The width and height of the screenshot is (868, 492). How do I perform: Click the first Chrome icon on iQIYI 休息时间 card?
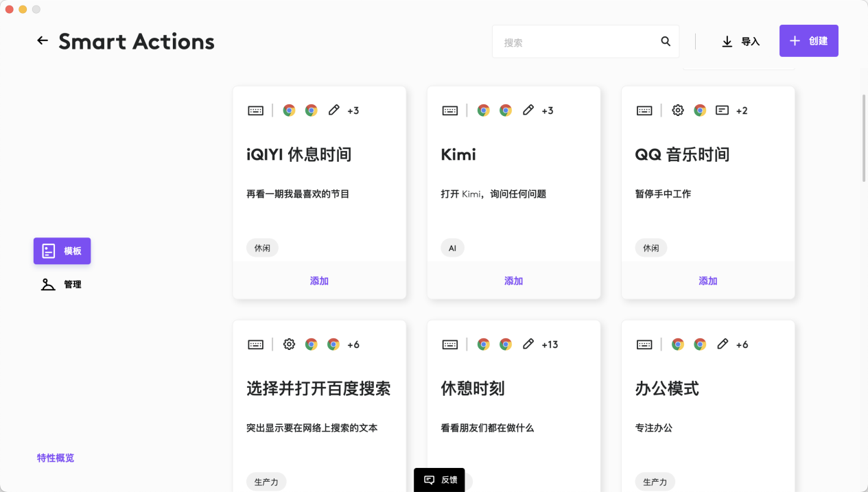pyautogui.click(x=290, y=110)
